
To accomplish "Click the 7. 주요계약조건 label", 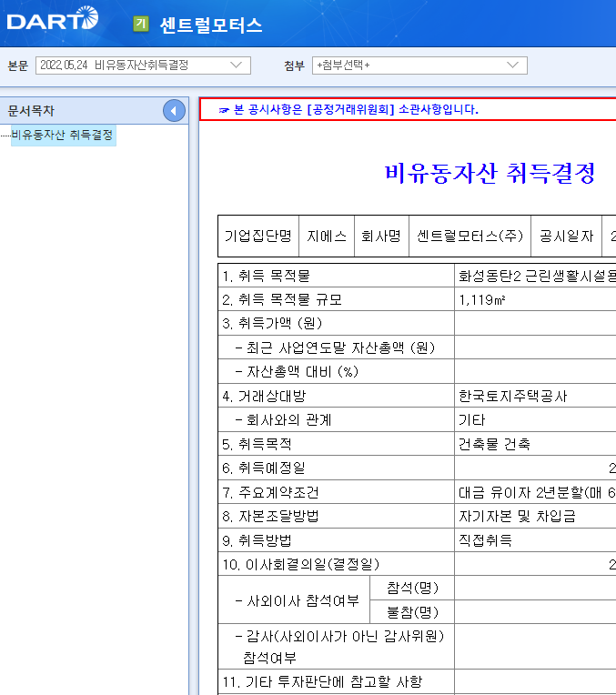I will coord(270,493).
